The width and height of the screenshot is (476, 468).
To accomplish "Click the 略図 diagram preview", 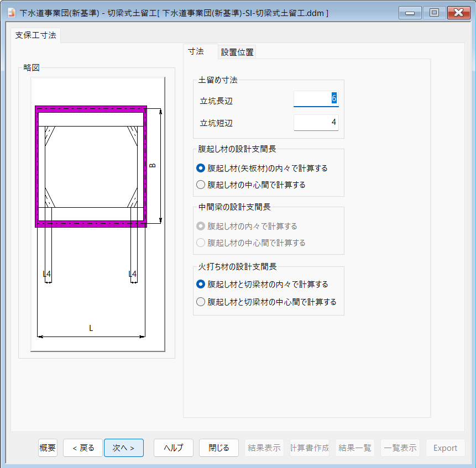I will point(97,213).
